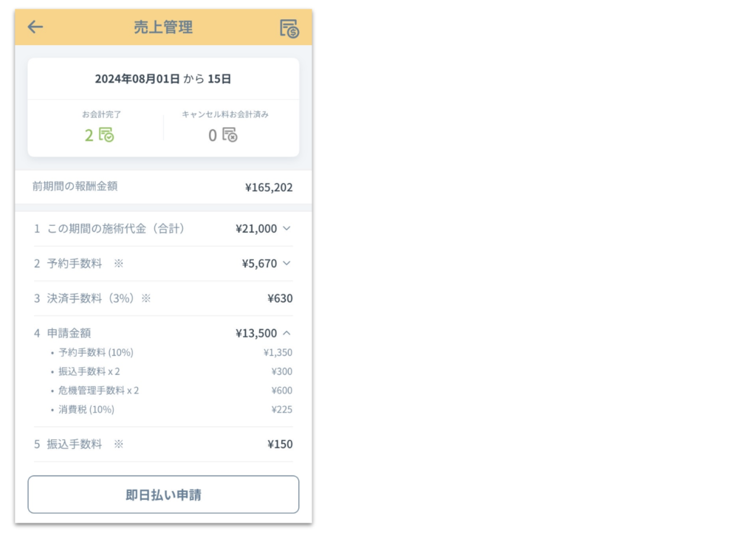The image size is (756, 539).
Task: Click the 売上管理 page title
Action: click(163, 27)
